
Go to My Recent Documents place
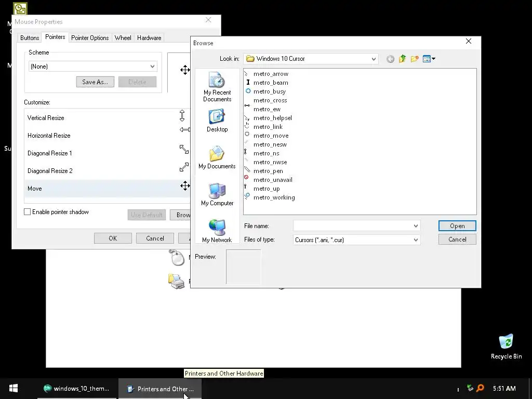point(217,87)
